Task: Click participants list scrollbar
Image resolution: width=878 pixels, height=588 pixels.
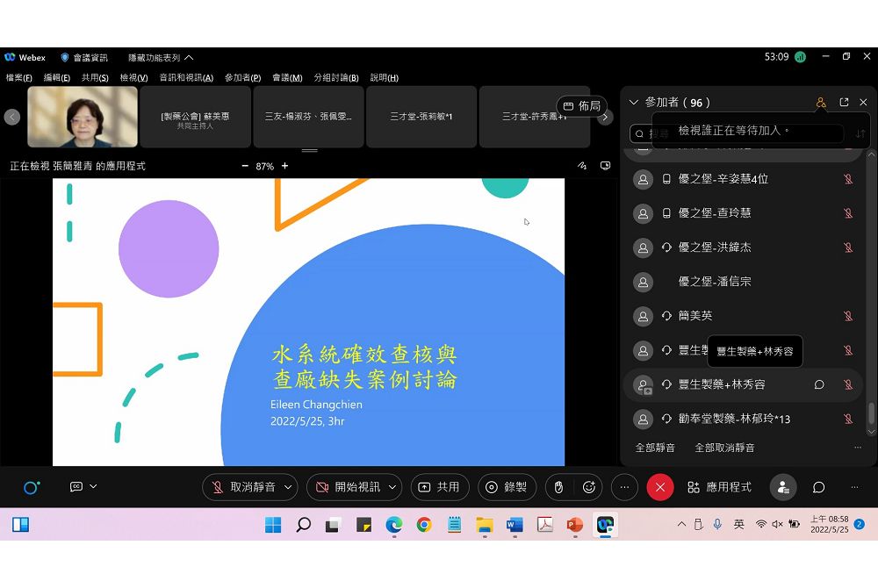Action: (x=871, y=414)
